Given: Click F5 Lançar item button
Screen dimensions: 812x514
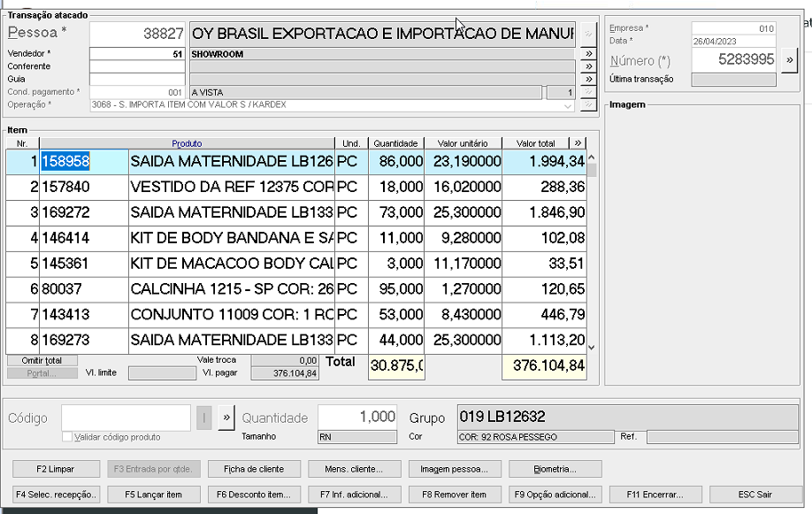Looking at the screenshot, I should click(154, 495).
